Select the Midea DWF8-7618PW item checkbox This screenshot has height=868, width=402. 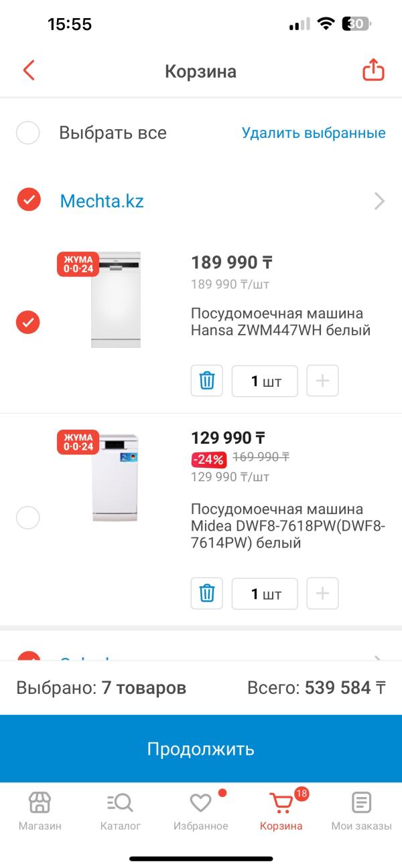click(x=28, y=517)
